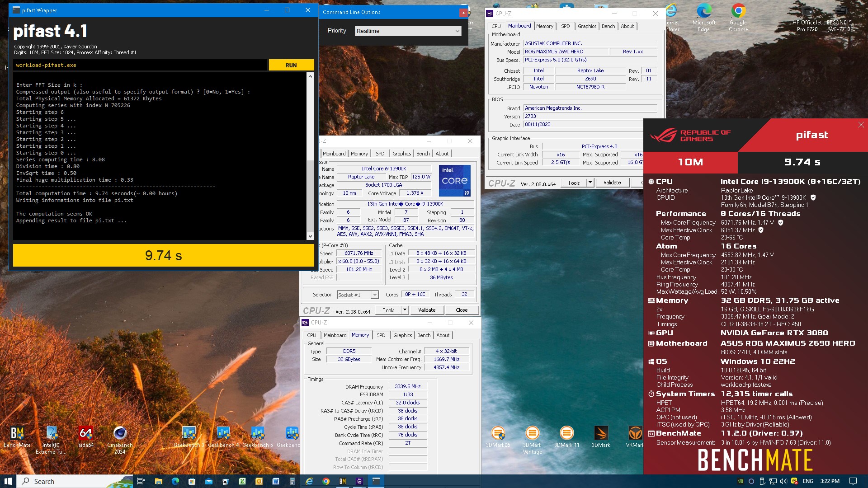Open the Windows notification center icon
Viewport: 868px width, 488px height.
point(853,481)
